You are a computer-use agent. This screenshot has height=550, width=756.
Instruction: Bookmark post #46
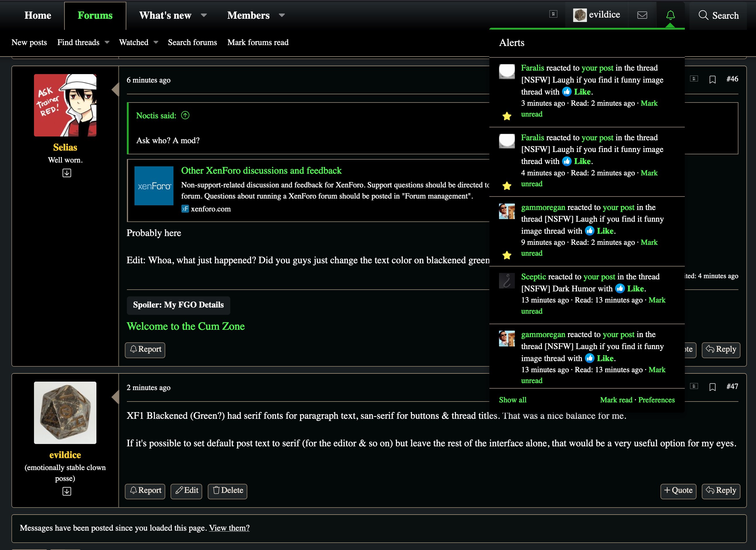[712, 79]
